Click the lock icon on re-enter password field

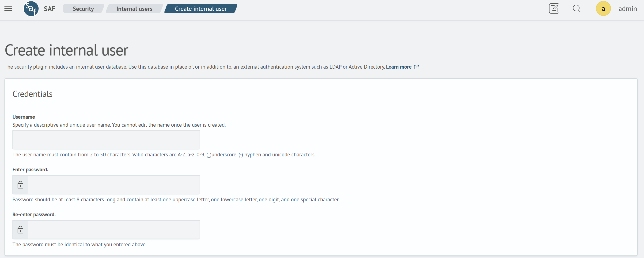(x=20, y=230)
